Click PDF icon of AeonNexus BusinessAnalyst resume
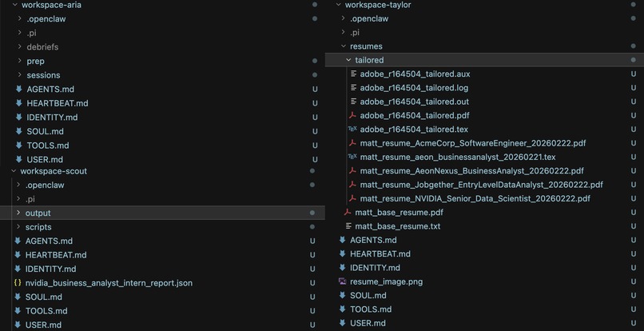 [x=352, y=170]
